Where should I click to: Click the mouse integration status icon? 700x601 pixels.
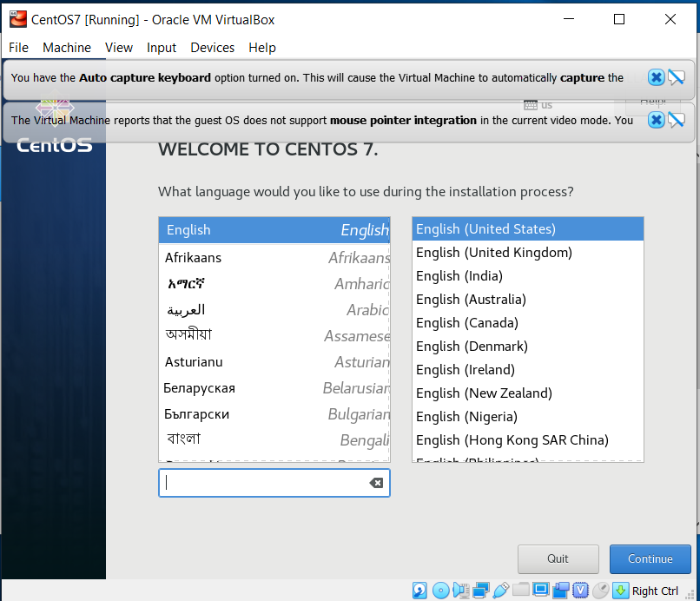pyautogui.click(x=600, y=591)
